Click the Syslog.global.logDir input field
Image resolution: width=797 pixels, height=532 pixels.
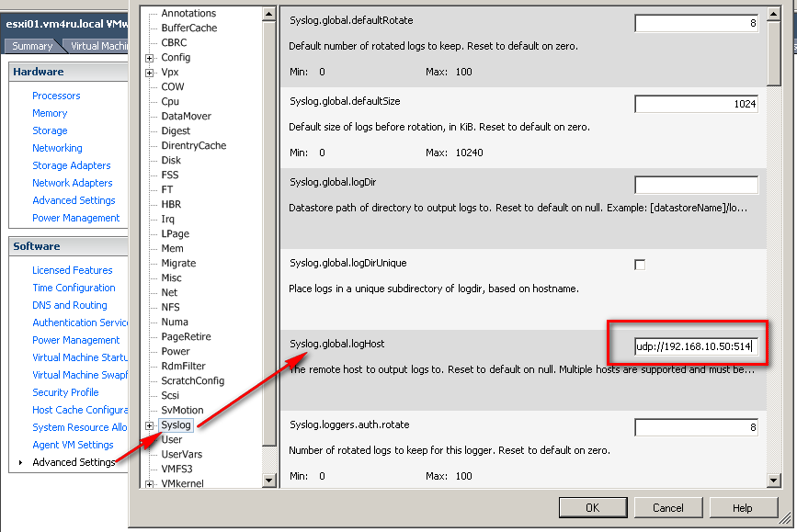tap(697, 185)
